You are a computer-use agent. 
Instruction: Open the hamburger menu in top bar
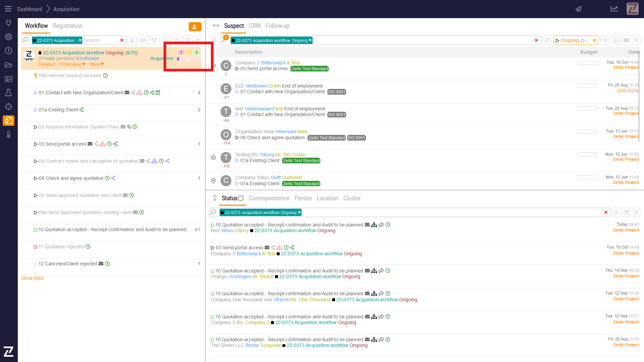tap(8, 9)
